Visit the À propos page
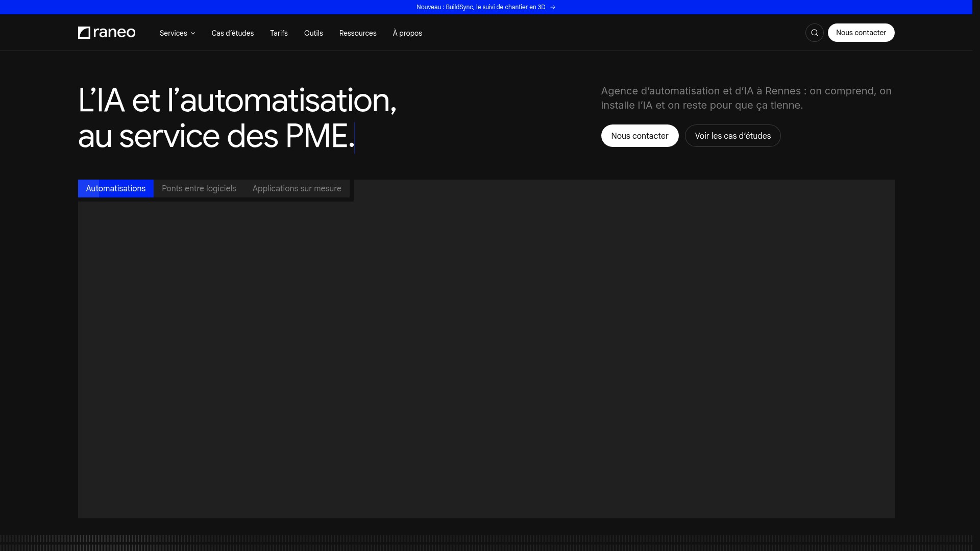Image resolution: width=980 pixels, height=551 pixels. click(407, 33)
